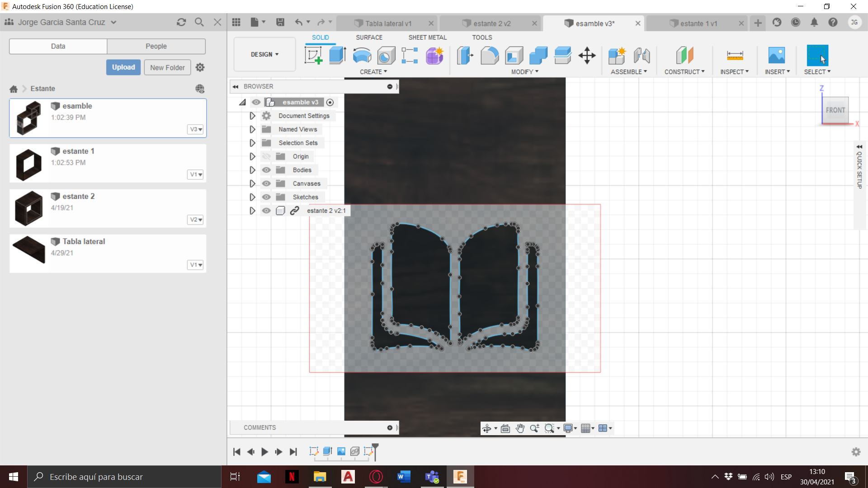Select the Assemble joint icon

(642, 56)
